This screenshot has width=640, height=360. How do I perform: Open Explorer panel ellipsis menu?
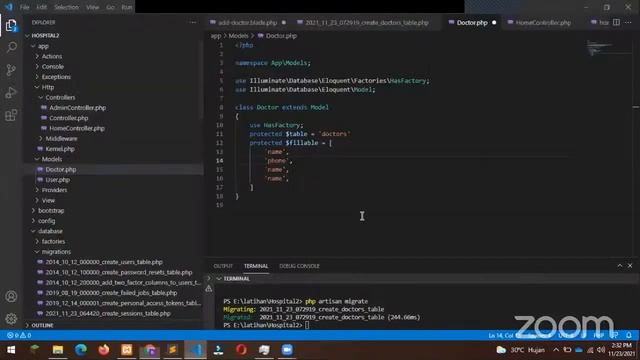(x=193, y=22)
